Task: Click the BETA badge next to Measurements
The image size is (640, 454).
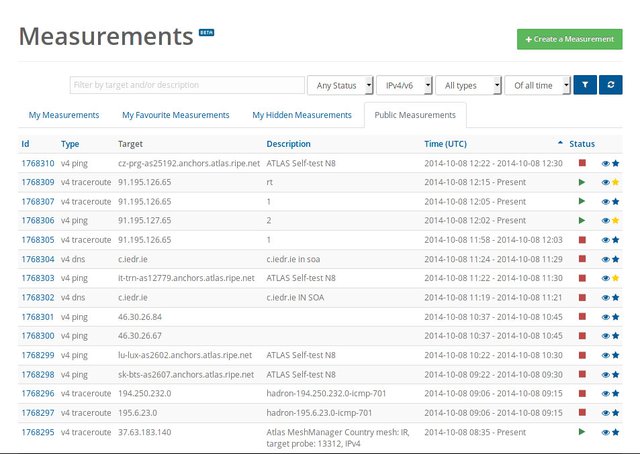Action: [x=207, y=32]
